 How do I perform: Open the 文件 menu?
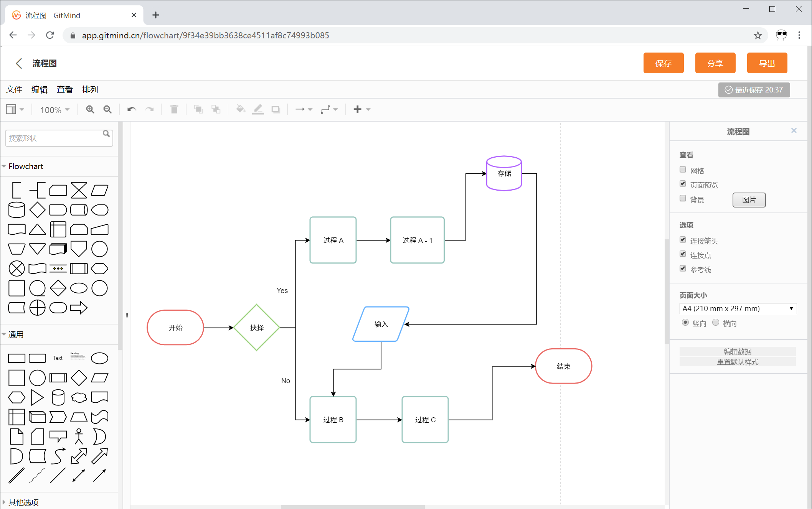14,89
